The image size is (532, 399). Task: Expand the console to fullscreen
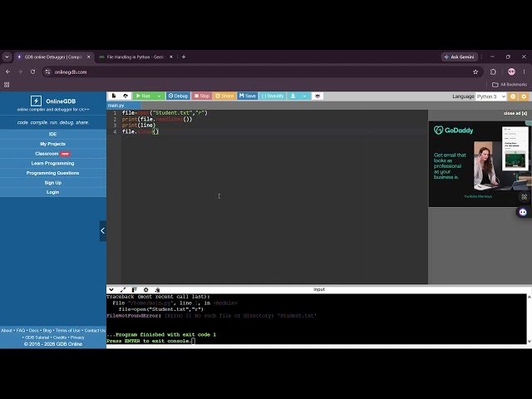pos(123,290)
